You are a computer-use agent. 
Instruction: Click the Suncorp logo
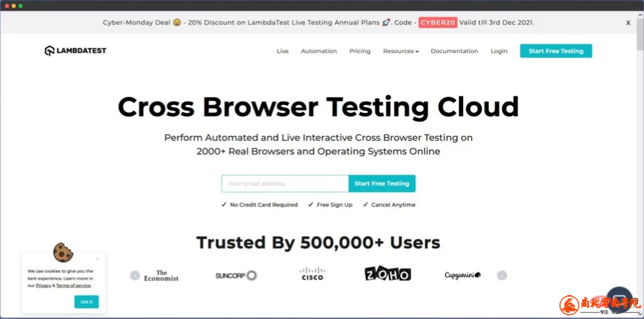tap(236, 275)
